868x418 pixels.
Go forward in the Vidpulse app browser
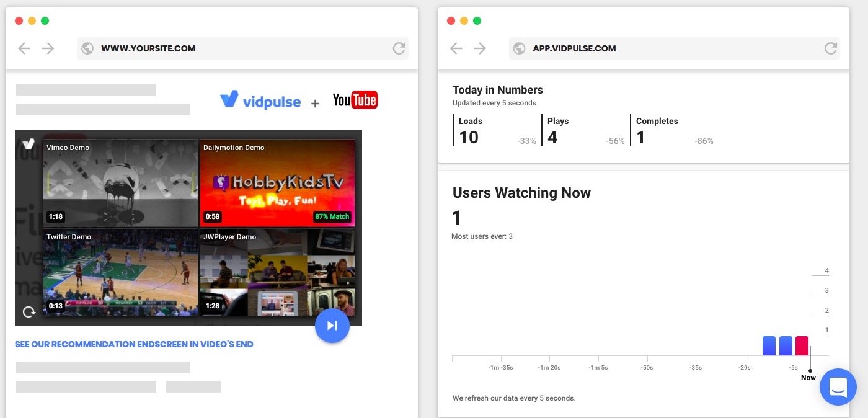[x=480, y=48]
